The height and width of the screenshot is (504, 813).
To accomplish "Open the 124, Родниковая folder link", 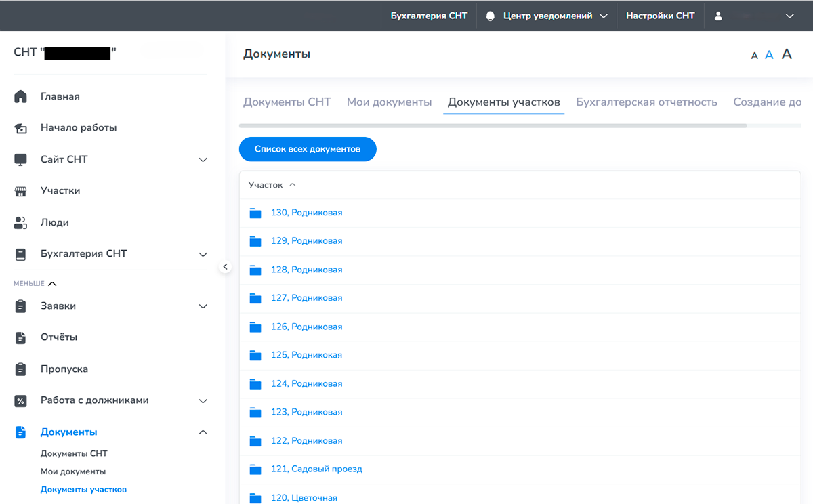I will 307,384.
